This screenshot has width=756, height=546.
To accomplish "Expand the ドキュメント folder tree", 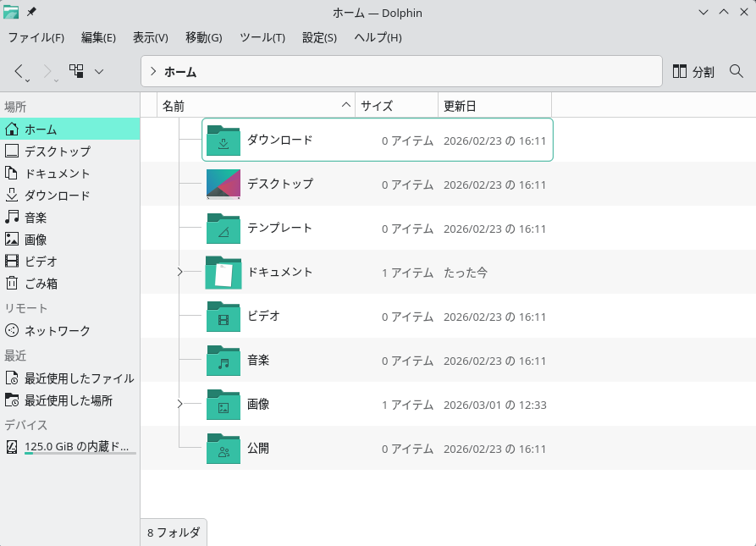I will click(x=179, y=272).
